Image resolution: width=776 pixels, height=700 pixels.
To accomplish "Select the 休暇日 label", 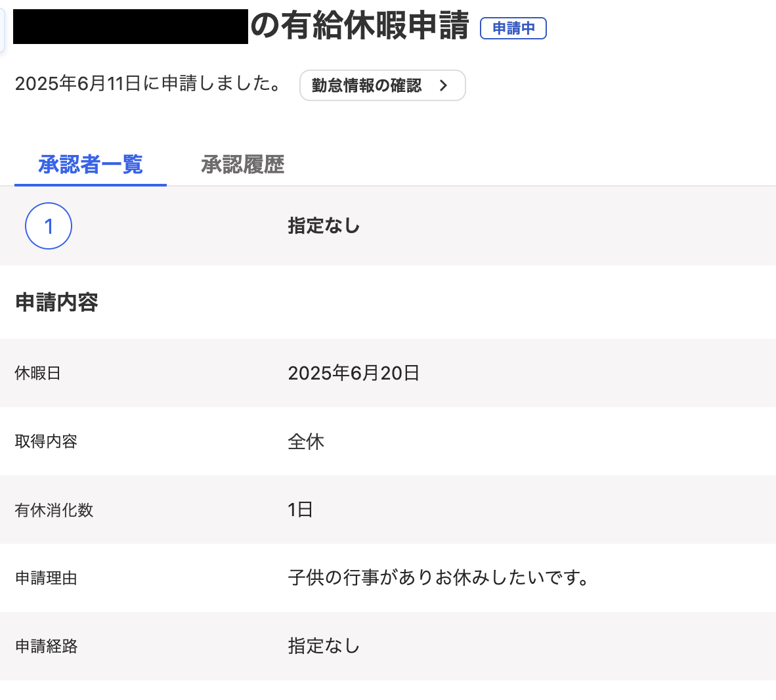I will pos(37,373).
